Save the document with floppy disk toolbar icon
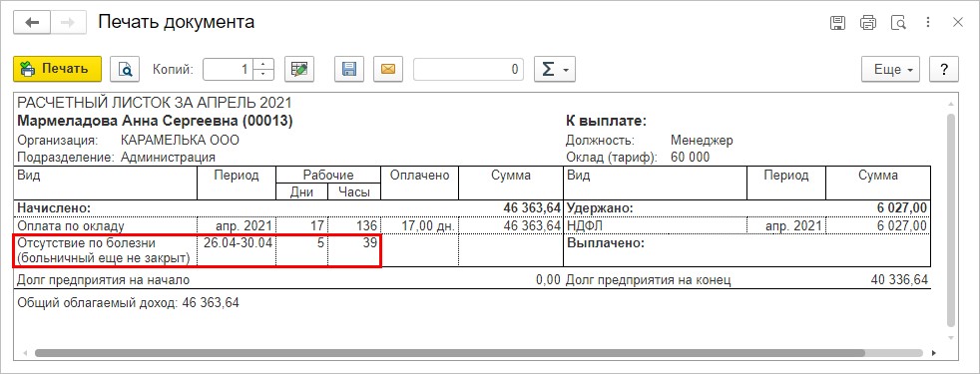This screenshot has width=980, height=374. pyautogui.click(x=348, y=69)
